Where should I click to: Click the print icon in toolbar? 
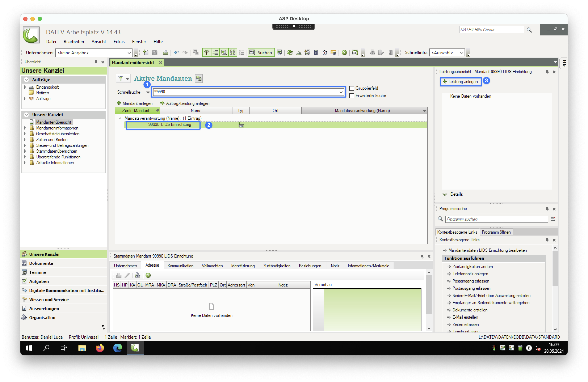pyautogui.click(x=165, y=53)
